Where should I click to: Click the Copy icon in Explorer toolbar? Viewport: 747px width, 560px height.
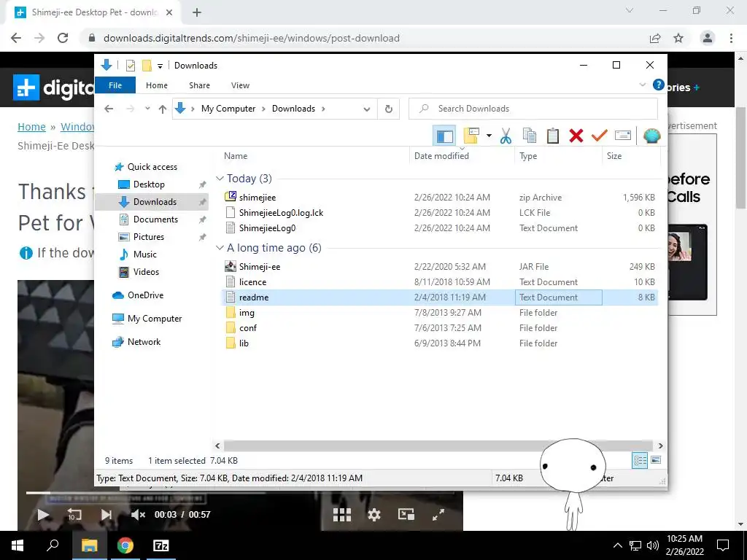(530, 136)
